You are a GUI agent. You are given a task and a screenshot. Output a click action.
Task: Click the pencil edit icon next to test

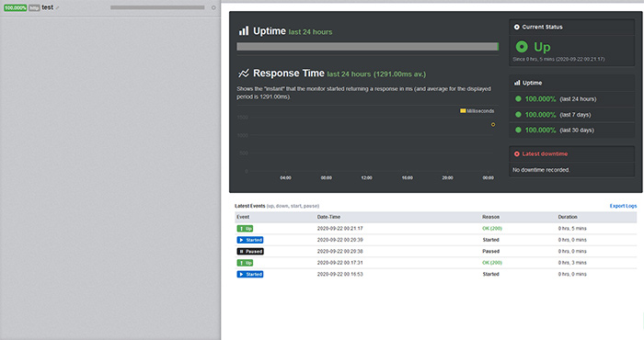[x=57, y=7]
